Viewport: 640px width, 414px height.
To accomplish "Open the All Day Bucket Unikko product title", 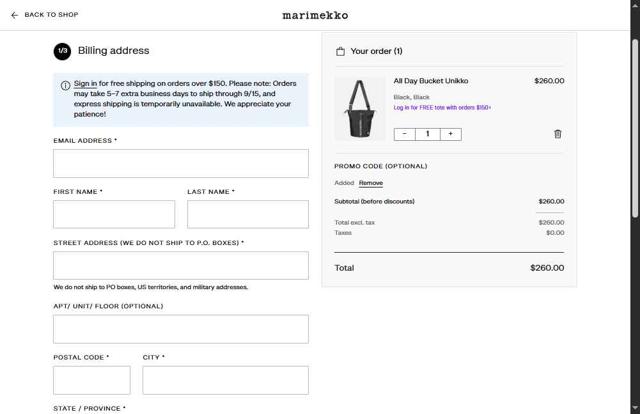I will (431, 81).
